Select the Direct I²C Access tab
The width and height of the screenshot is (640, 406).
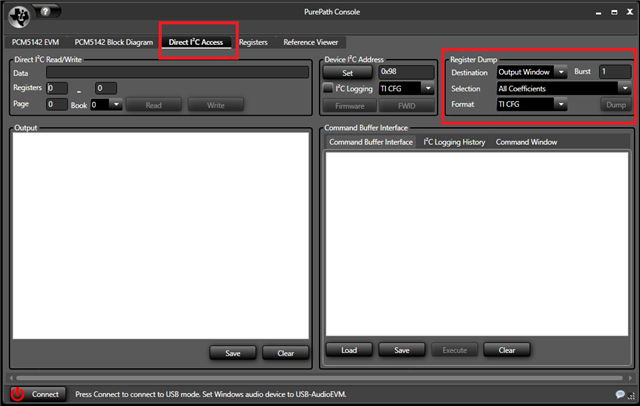196,42
